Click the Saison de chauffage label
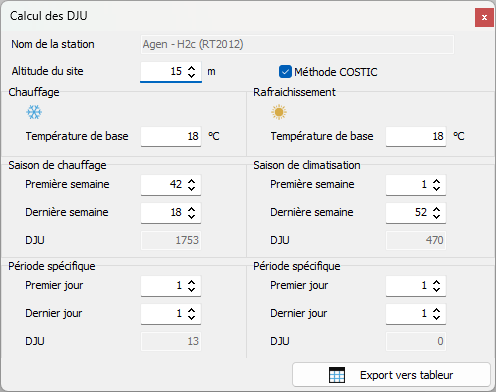The width and height of the screenshot is (496, 392). 57,165
